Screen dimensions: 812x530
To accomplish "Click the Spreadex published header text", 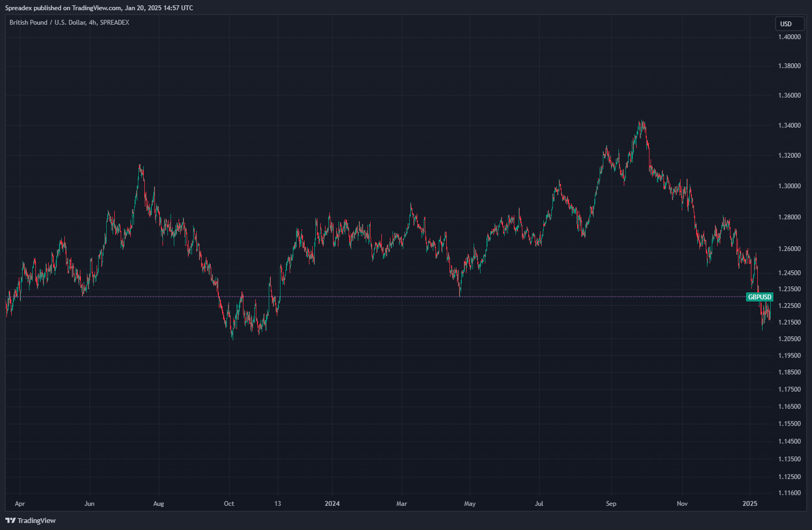I will point(99,8).
